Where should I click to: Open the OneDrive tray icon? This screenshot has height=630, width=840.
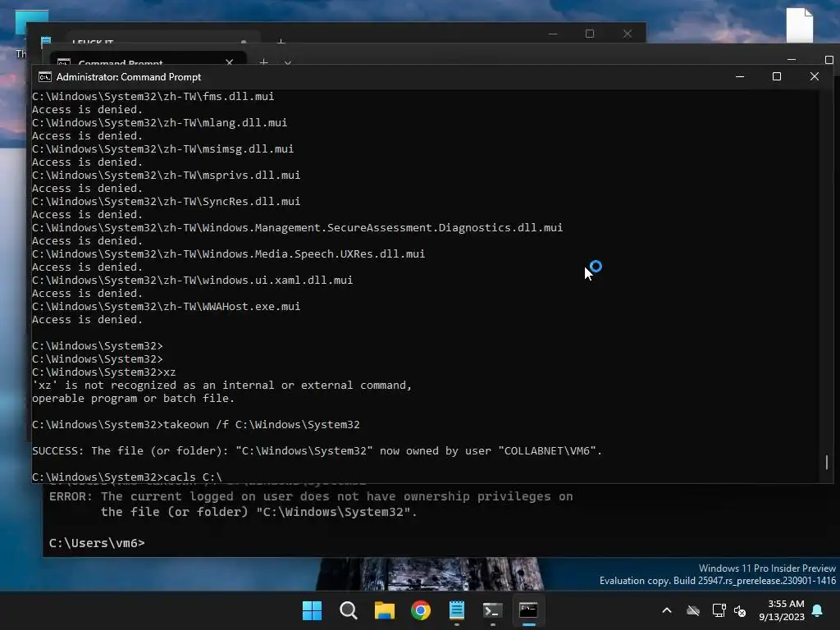click(693, 610)
